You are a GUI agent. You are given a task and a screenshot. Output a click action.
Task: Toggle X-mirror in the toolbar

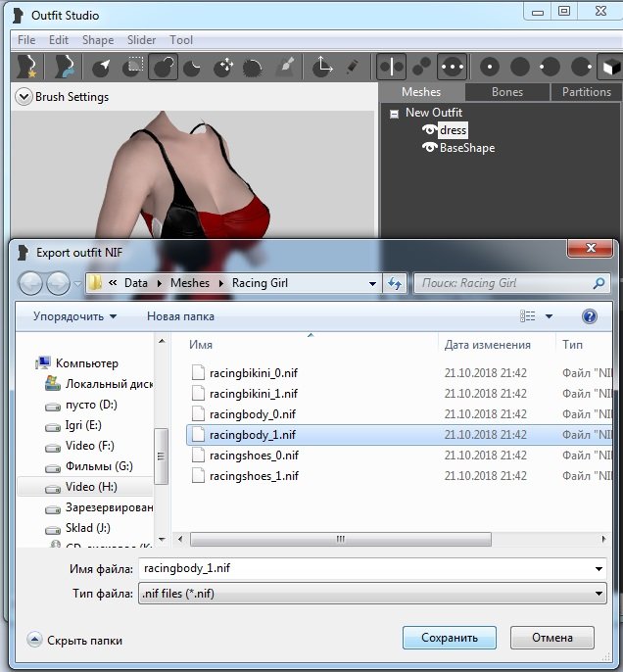(x=392, y=67)
